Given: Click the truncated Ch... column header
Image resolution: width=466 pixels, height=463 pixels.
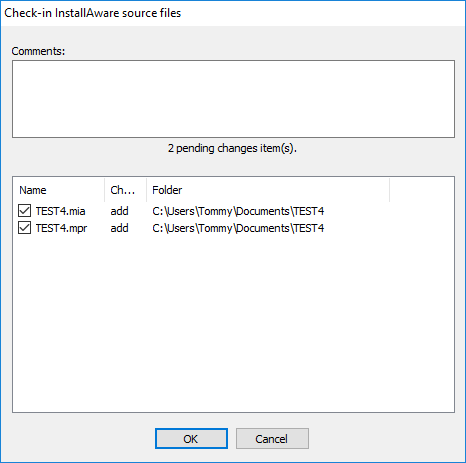Looking at the screenshot, I should point(126,190).
